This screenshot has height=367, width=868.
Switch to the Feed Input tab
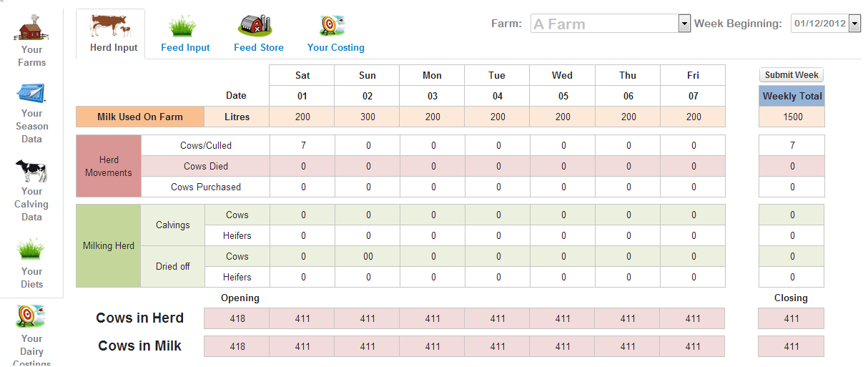185,47
